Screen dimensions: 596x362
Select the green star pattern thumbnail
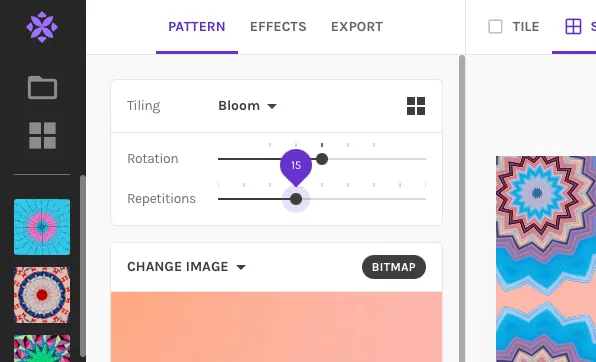click(42, 348)
